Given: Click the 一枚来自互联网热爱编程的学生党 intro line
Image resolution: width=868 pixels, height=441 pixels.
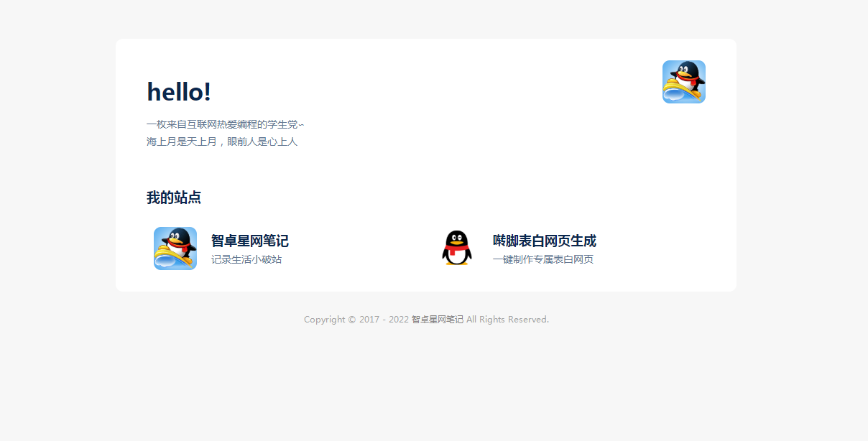Looking at the screenshot, I should pos(224,124).
